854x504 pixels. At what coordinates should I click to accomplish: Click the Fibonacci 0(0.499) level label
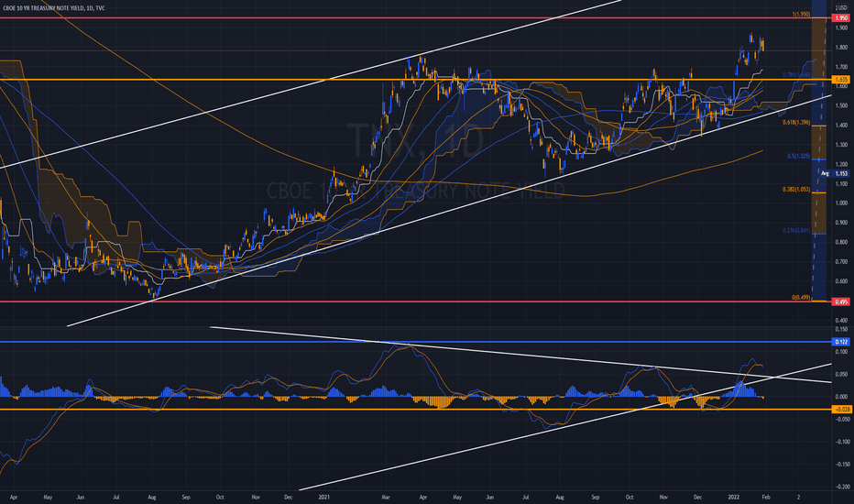[x=801, y=298]
